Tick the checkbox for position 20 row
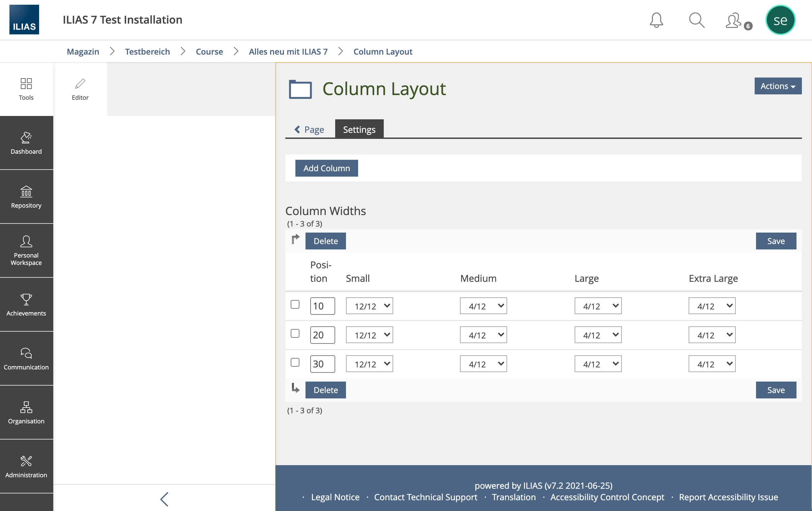Viewport: 812px width, 511px height. click(x=295, y=333)
